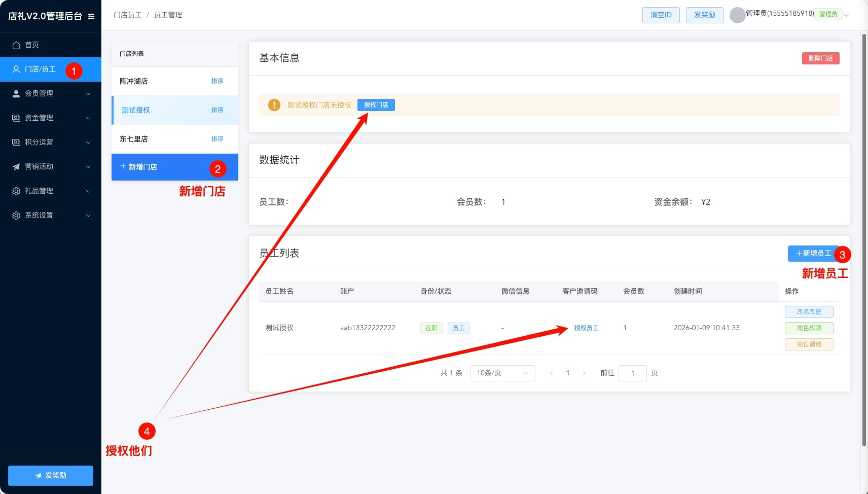Click the gear icon for 礼品管理
The image size is (868, 494).
click(x=16, y=191)
